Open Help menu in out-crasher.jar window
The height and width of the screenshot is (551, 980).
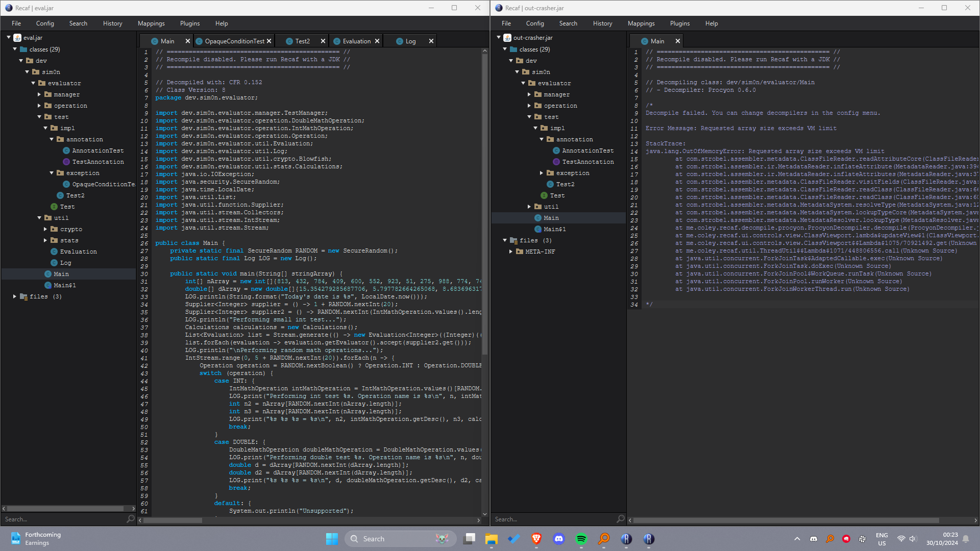[x=712, y=23]
